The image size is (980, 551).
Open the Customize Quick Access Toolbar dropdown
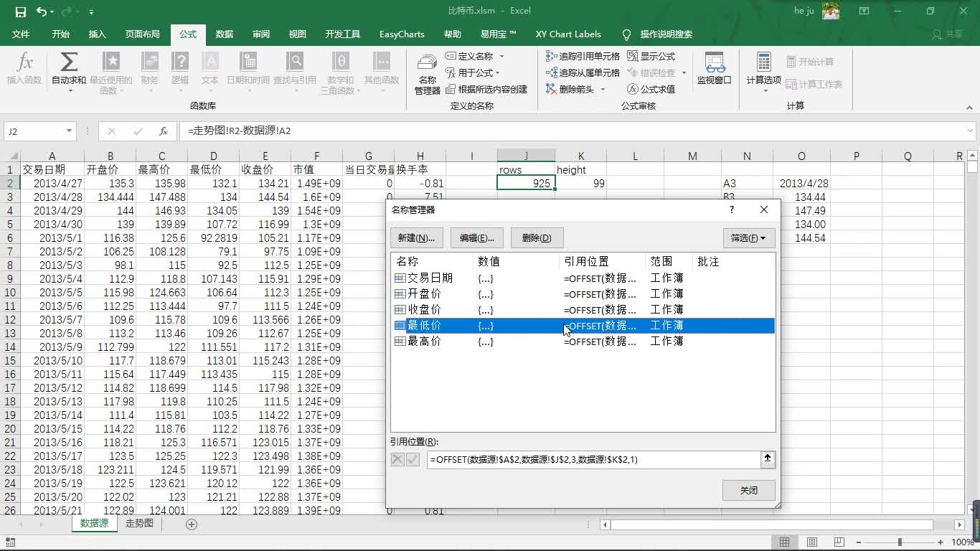(91, 12)
